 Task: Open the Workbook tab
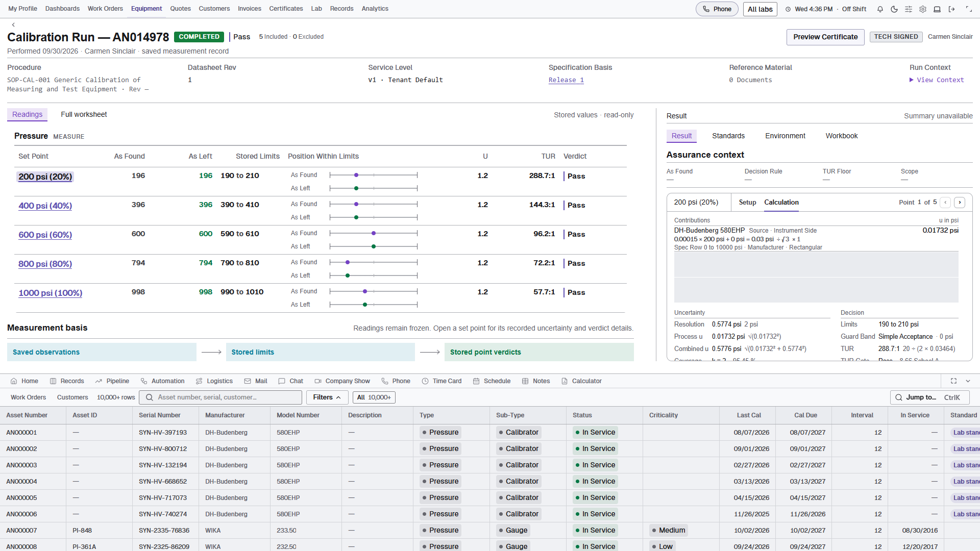click(842, 136)
